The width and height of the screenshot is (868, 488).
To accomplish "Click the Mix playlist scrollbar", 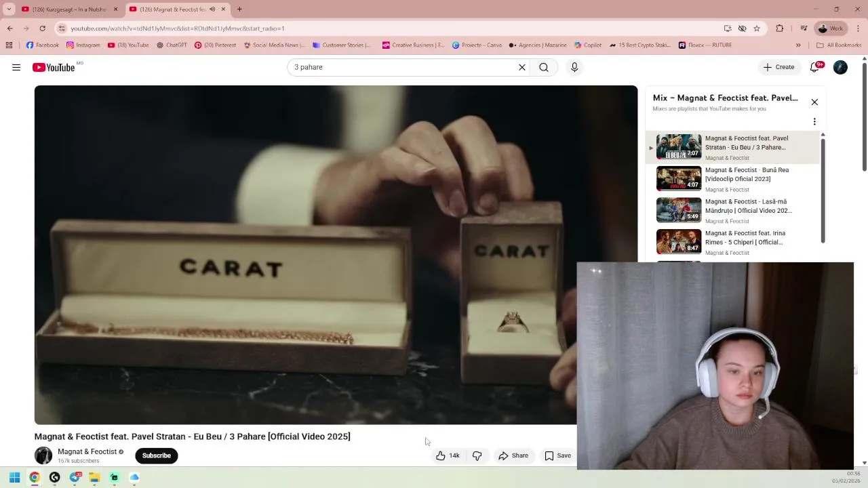I will pyautogui.click(x=823, y=190).
